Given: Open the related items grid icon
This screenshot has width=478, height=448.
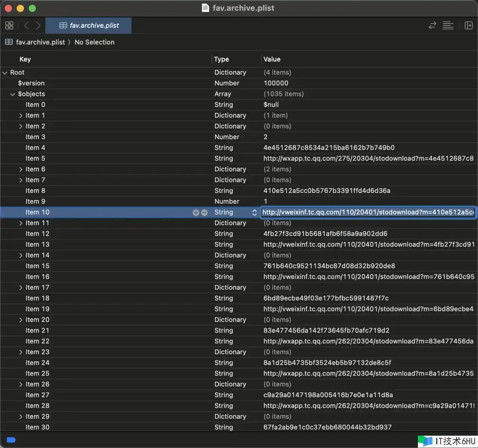Looking at the screenshot, I should 9,25.
